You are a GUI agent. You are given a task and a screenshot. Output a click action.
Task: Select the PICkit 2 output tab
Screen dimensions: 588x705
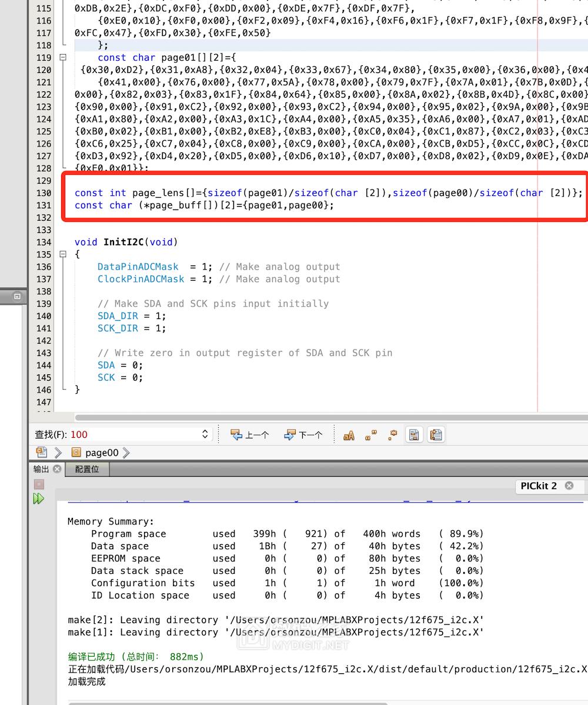pos(538,485)
